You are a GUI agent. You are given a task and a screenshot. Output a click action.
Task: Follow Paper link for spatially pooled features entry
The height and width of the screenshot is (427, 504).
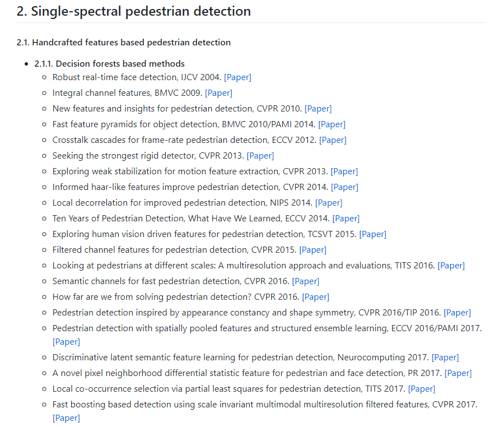click(66, 342)
